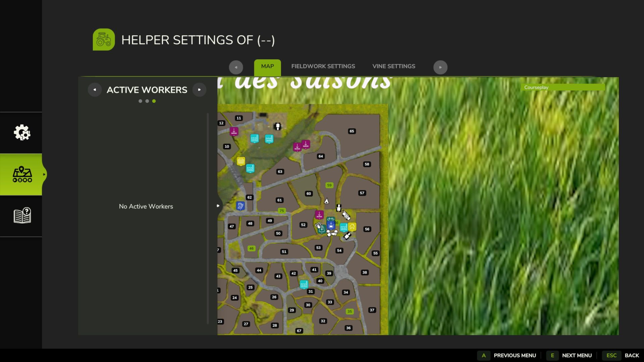Click the vehicle marker near field 11

click(277, 126)
